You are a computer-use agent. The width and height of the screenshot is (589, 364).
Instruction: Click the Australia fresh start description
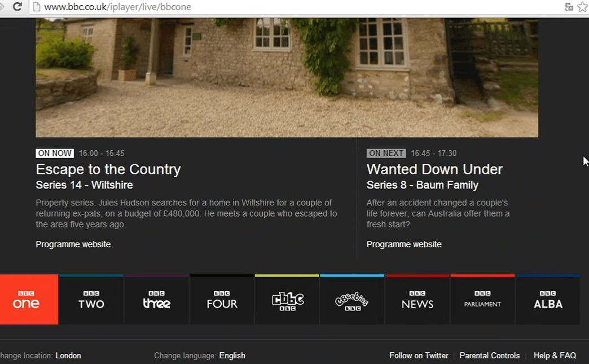tap(438, 213)
